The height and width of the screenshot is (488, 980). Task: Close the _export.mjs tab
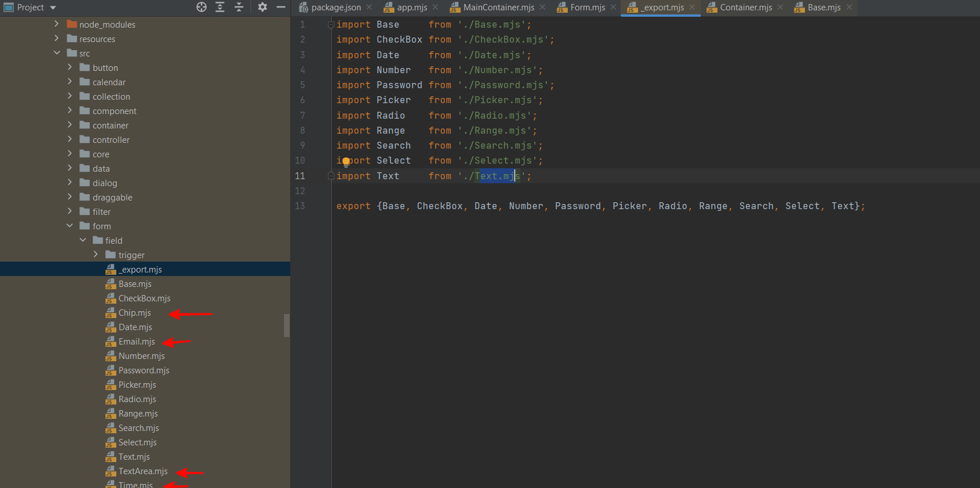coord(692,7)
